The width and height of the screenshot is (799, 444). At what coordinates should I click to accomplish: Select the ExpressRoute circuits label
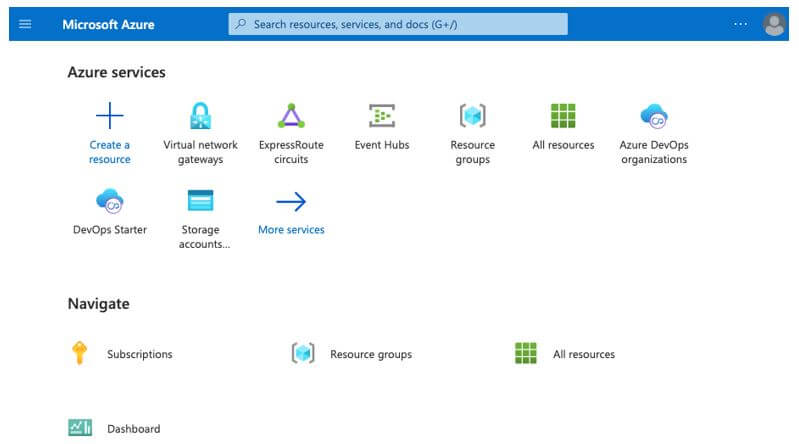tap(291, 152)
